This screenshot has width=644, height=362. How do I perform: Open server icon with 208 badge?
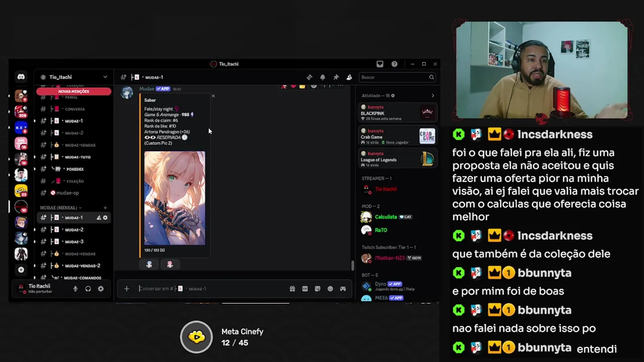click(x=21, y=111)
